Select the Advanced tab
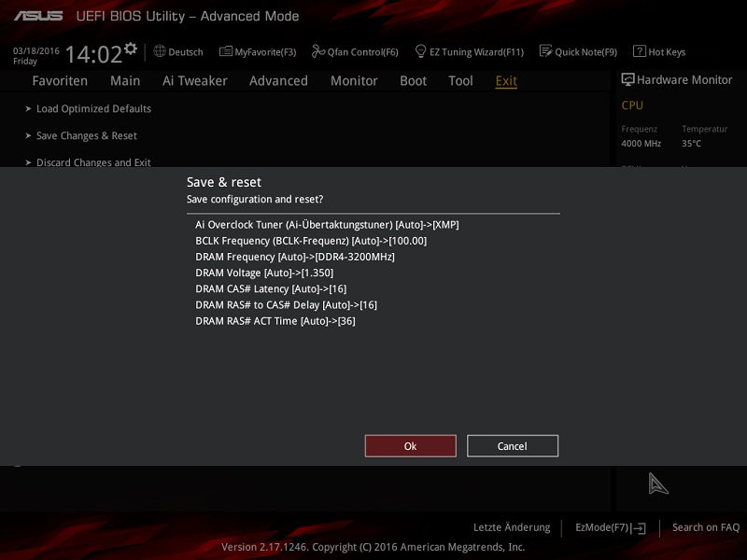 tap(278, 81)
